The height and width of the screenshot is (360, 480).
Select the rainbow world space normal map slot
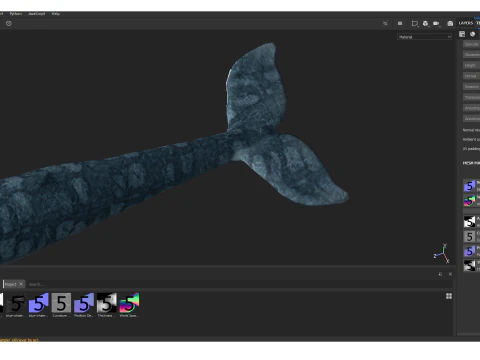(470, 200)
